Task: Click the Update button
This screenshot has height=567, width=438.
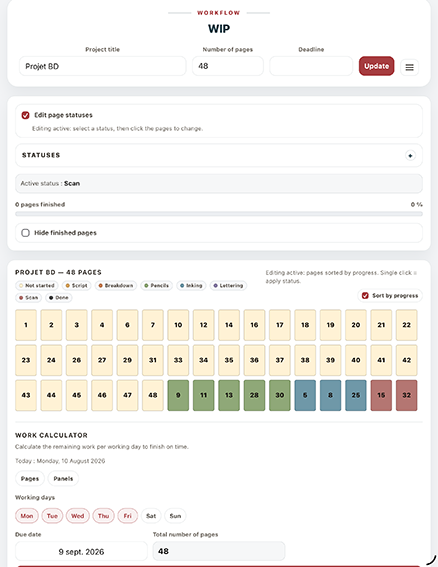Action: click(x=376, y=66)
